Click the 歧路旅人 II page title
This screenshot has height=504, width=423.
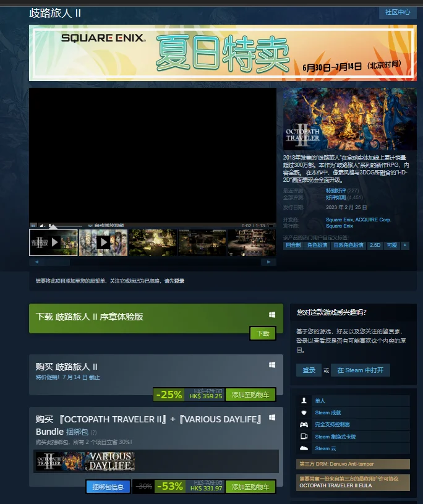click(x=55, y=13)
